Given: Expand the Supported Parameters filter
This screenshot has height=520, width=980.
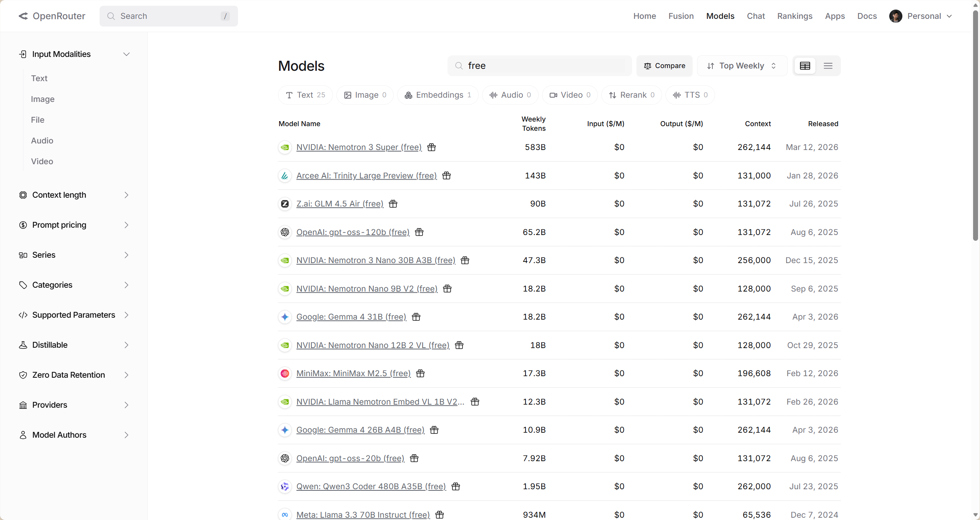Looking at the screenshot, I should [74, 315].
